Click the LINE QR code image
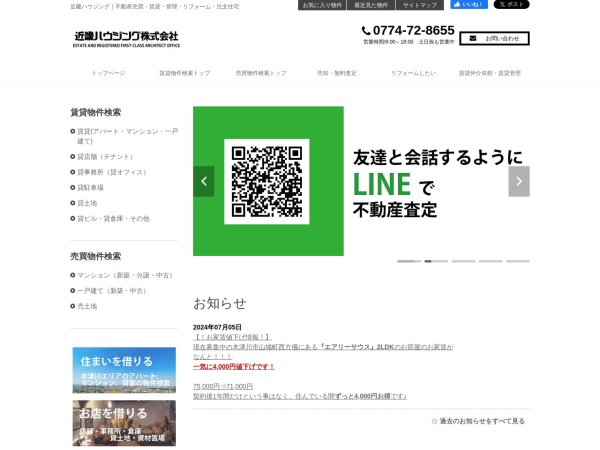 pyautogui.click(x=267, y=181)
